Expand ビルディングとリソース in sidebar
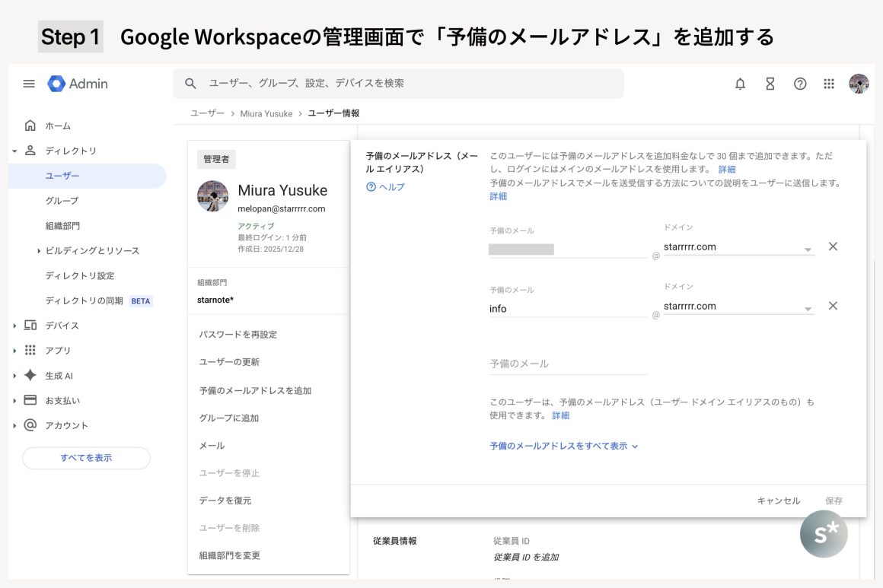 (x=39, y=251)
